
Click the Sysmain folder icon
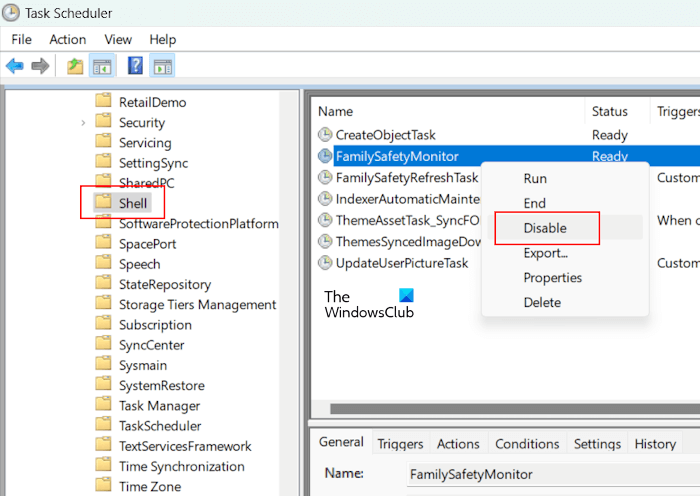pyautogui.click(x=104, y=364)
